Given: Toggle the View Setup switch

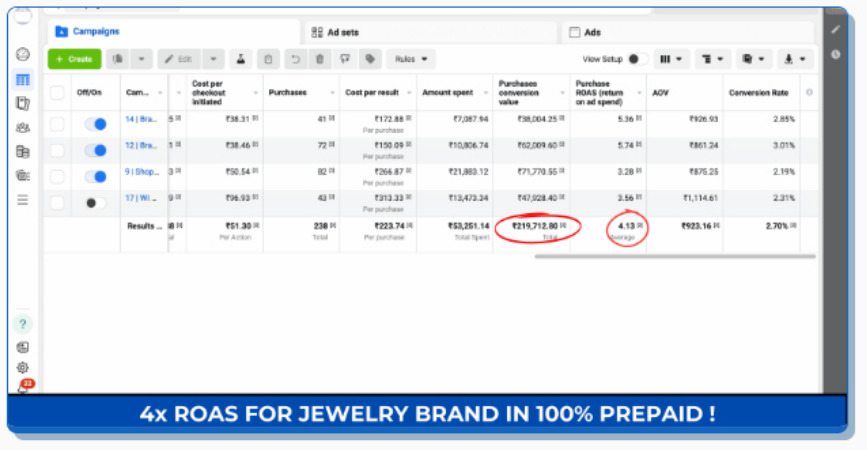Looking at the screenshot, I should click(637, 59).
